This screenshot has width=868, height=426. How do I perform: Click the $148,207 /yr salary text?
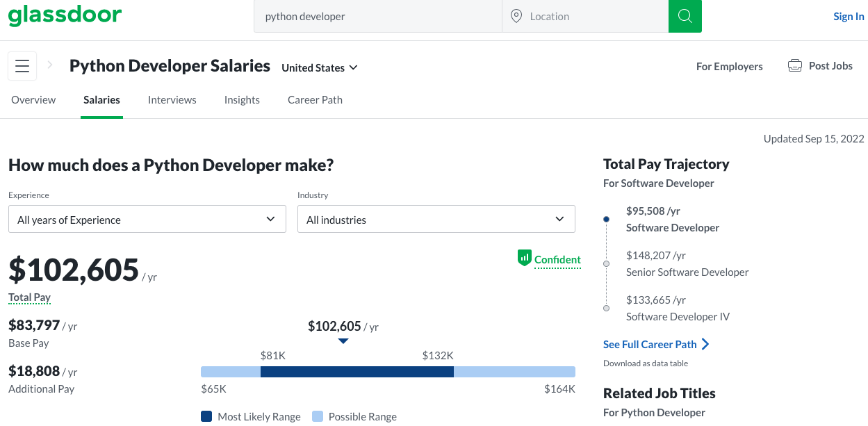(656, 255)
